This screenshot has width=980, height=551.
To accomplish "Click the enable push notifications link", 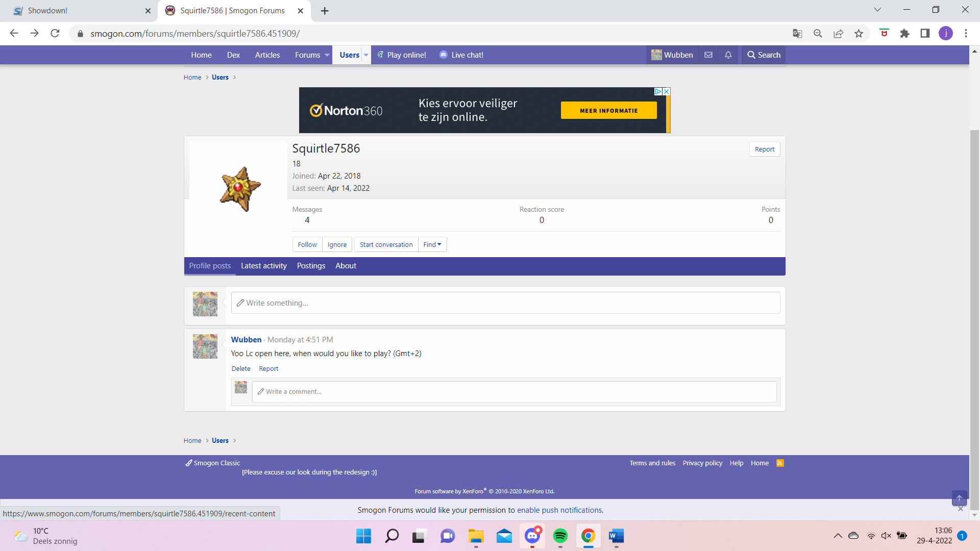I will click(x=559, y=510).
